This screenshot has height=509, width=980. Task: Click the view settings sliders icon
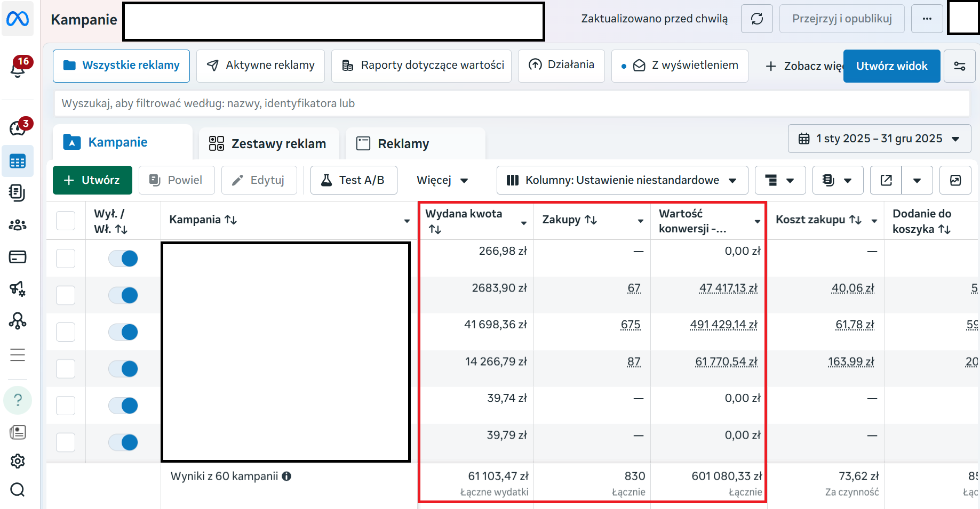960,66
